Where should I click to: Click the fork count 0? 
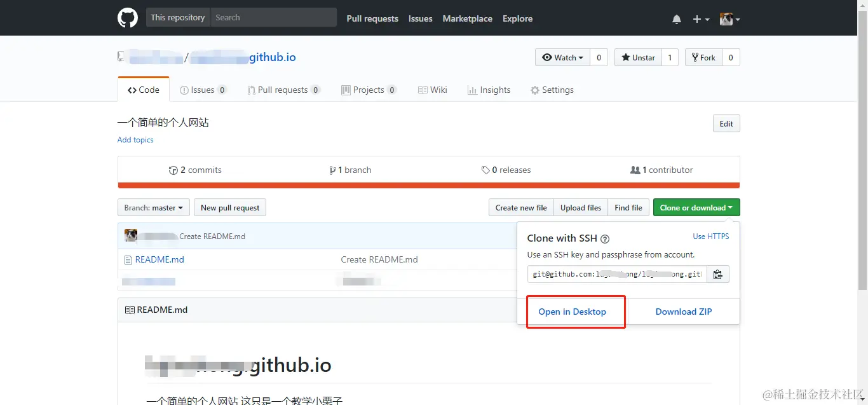click(731, 57)
